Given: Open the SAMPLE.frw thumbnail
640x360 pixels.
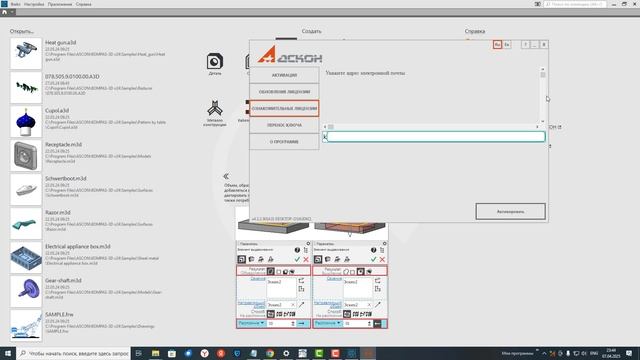Looking at the screenshot, I should (26, 326).
